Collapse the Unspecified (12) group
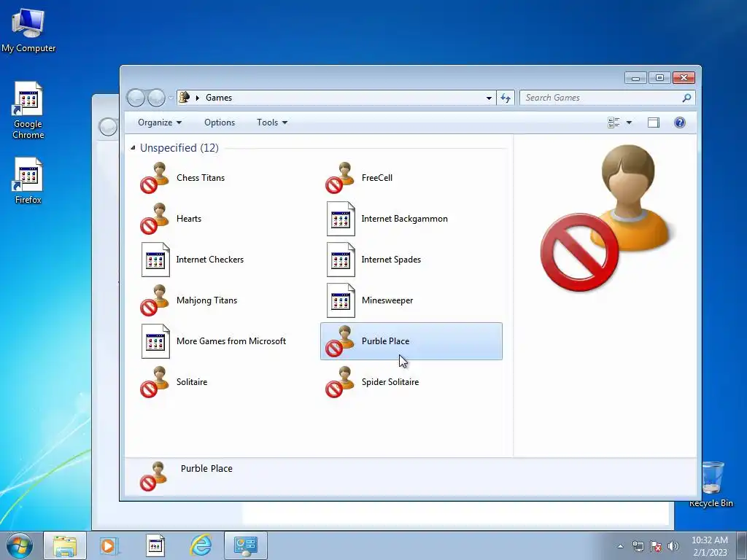Image resolution: width=747 pixels, height=560 pixels. (x=133, y=147)
